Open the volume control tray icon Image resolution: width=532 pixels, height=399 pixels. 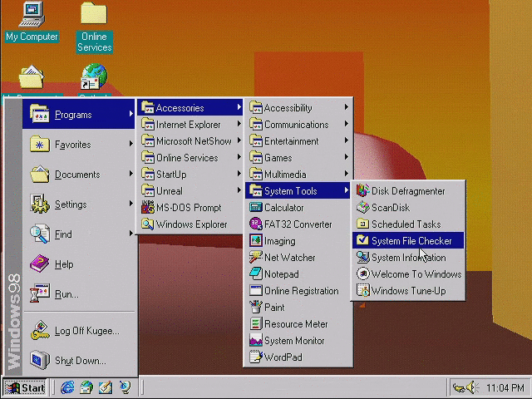click(x=472, y=387)
